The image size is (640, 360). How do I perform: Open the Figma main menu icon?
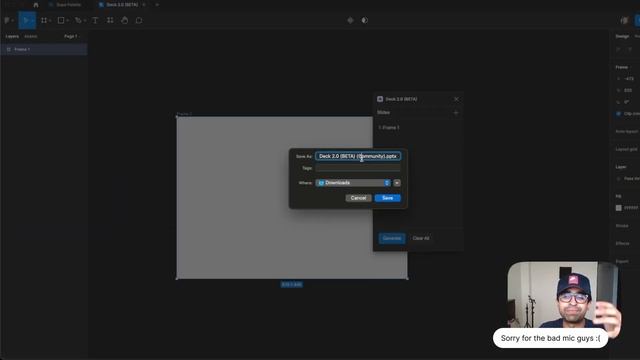pos(7,20)
